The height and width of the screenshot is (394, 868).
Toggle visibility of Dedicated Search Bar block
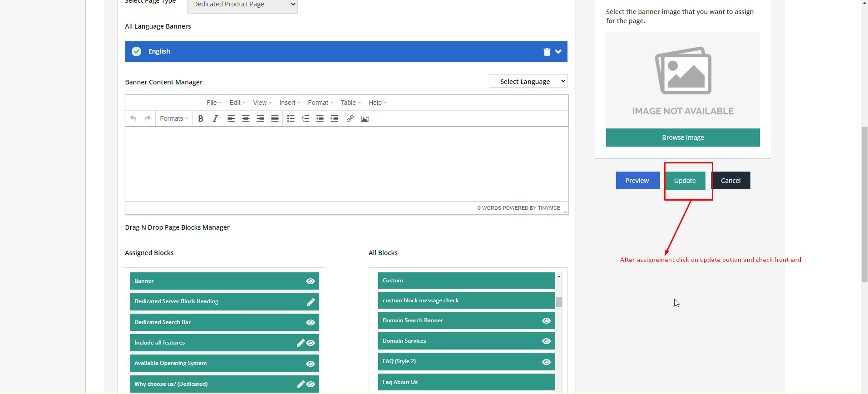(311, 322)
